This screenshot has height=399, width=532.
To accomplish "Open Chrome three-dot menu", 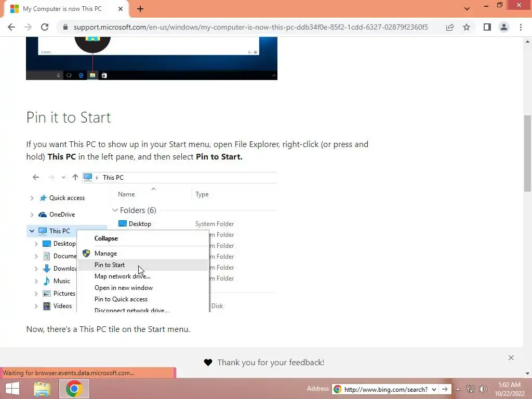I will 521,27.
